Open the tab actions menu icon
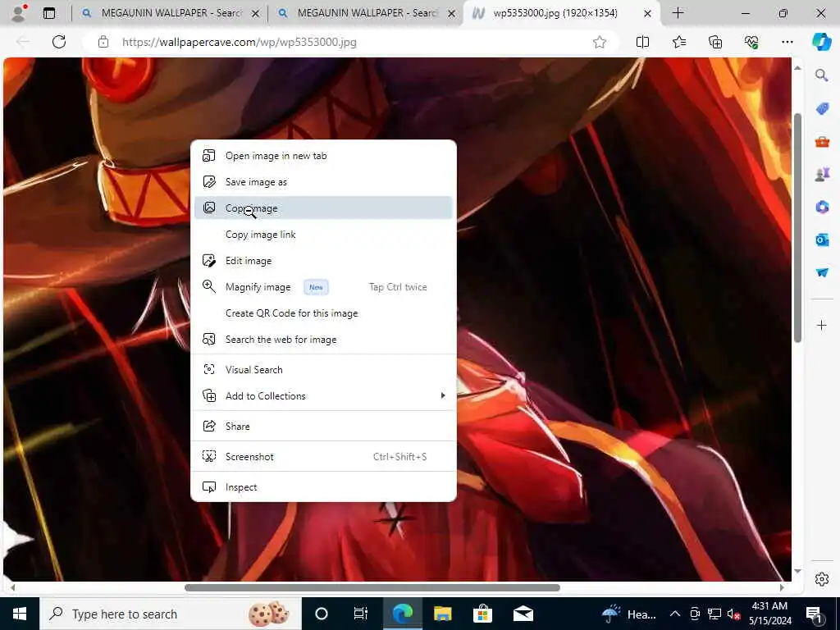Viewport: 840px width, 630px height. [x=49, y=13]
